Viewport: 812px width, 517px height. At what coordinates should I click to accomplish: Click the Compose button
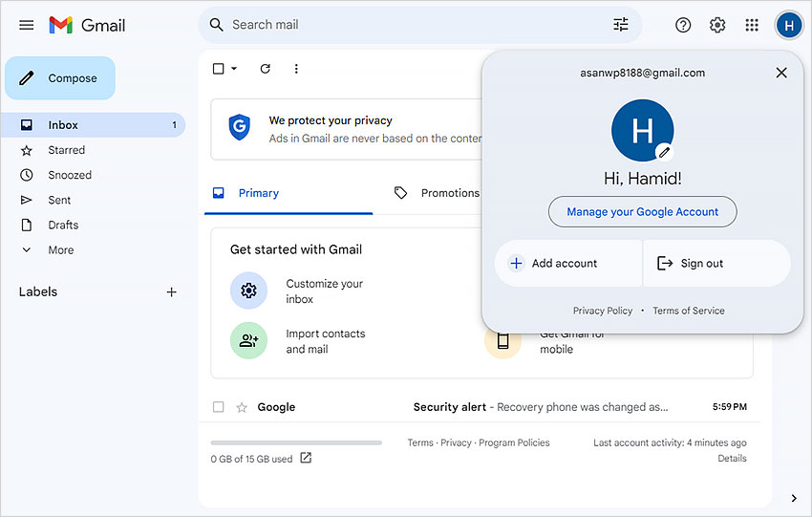60,78
